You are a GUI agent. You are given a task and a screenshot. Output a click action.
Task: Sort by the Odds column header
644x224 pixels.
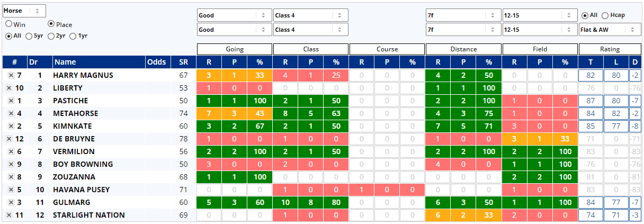click(156, 62)
